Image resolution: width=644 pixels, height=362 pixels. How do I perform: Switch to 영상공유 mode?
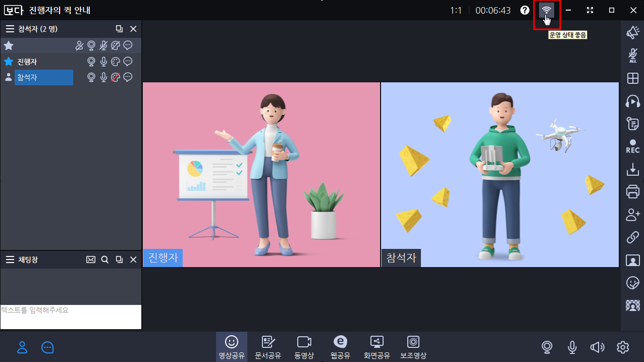point(232,347)
